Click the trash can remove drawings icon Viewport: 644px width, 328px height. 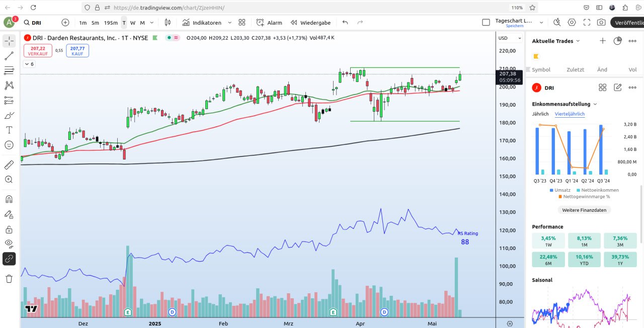pyautogui.click(x=9, y=278)
